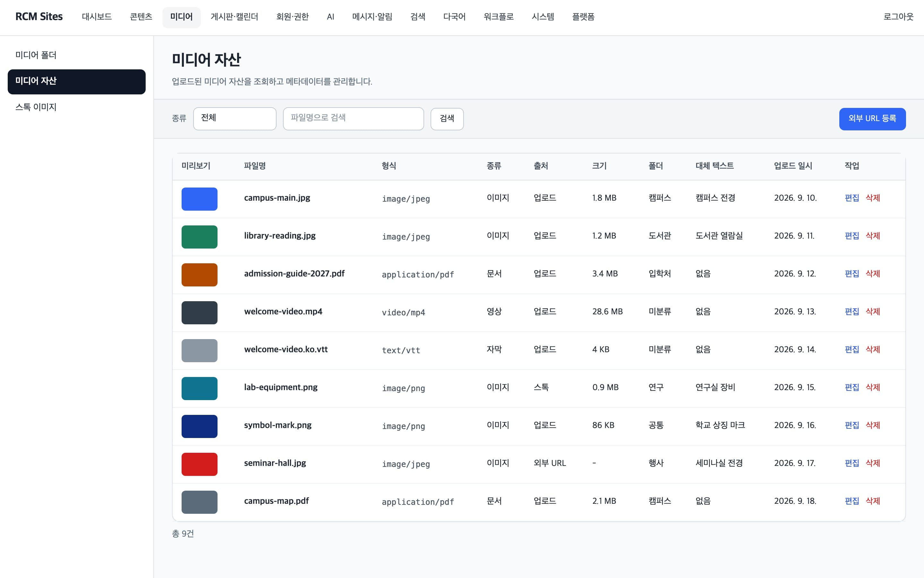Screen dimensions: 924x578
Task: Delete welcome-video.ko.vtt via 삭제 link
Action: pyautogui.click(x=873, y=349)
